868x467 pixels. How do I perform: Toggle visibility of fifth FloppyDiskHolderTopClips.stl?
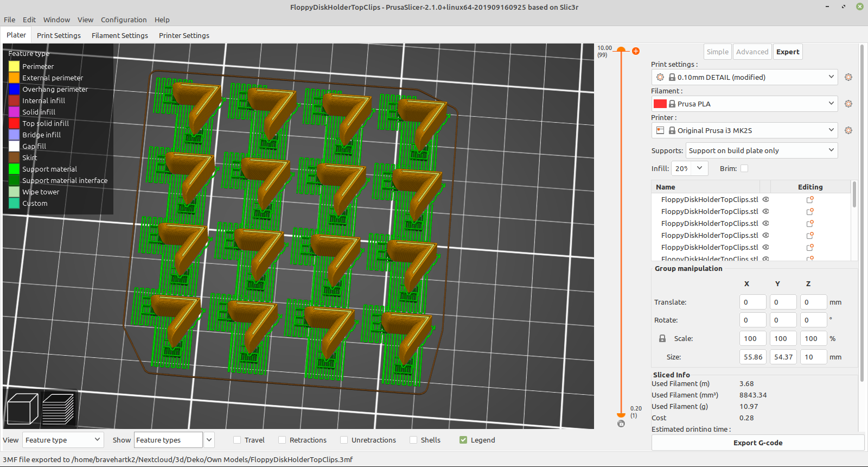(x=766, y=247)
